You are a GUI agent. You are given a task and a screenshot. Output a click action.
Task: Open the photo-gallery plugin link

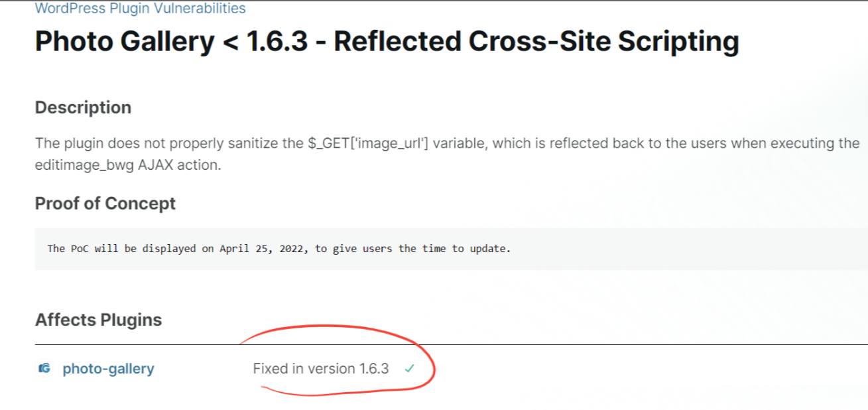tap(108, 369)
